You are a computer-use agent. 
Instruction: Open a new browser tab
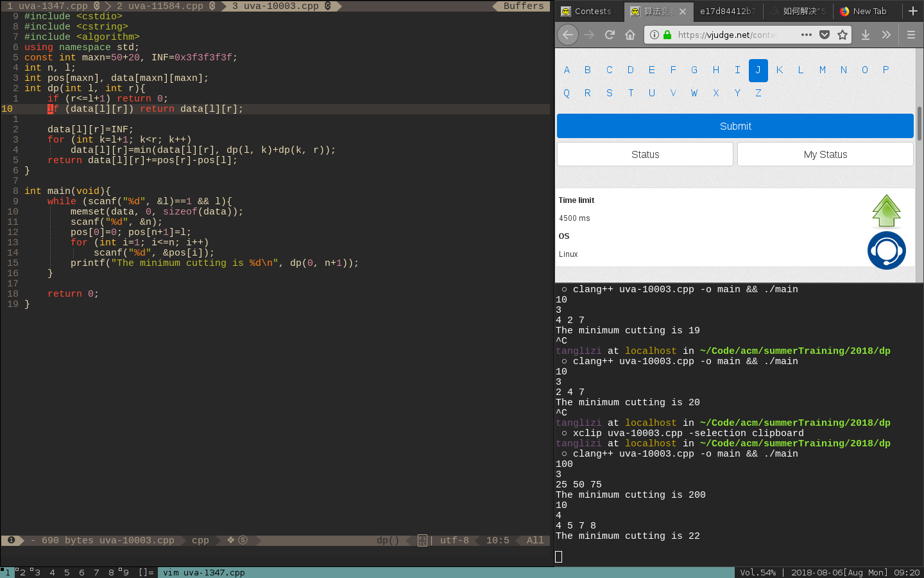tap(912, 11)
